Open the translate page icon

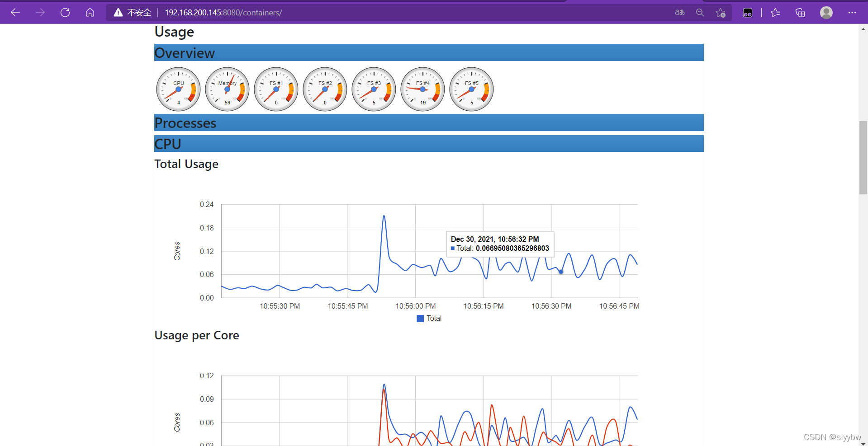679,13
